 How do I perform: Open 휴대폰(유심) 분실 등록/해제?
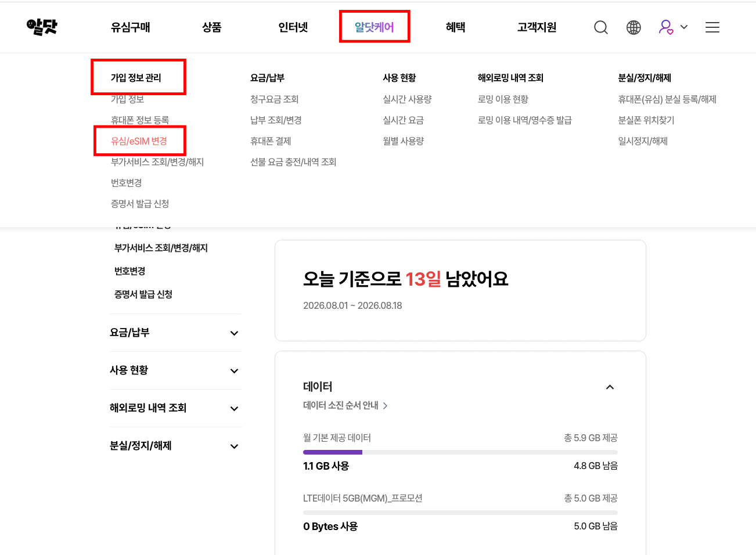click(x=667, y=99)
